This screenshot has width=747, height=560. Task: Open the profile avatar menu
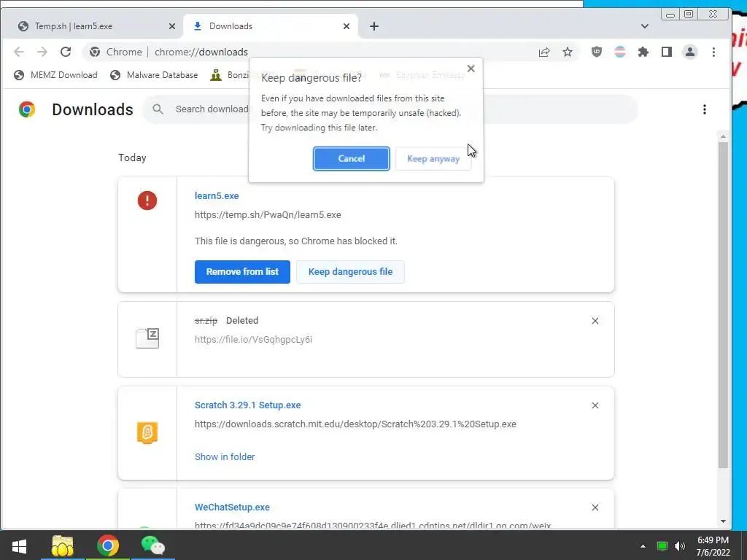tap(690, 52)
